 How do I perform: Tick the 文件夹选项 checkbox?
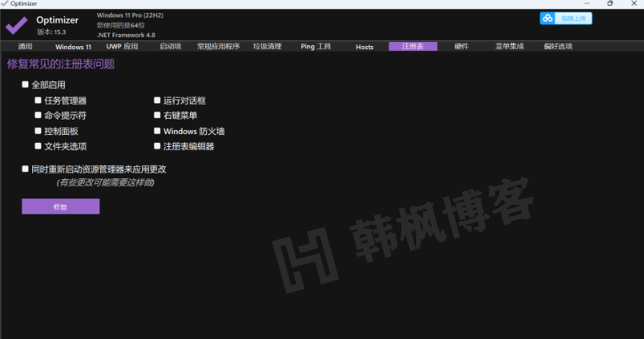38,146
